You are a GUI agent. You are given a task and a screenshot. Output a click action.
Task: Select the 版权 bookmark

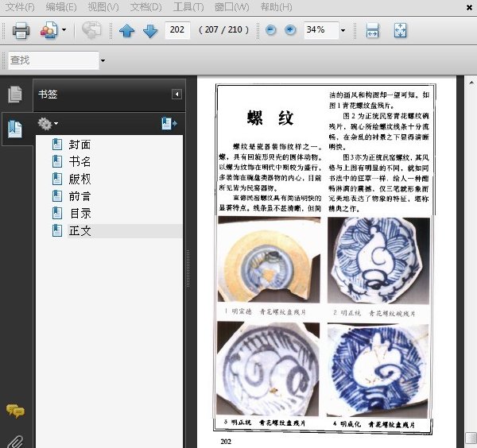79,179
